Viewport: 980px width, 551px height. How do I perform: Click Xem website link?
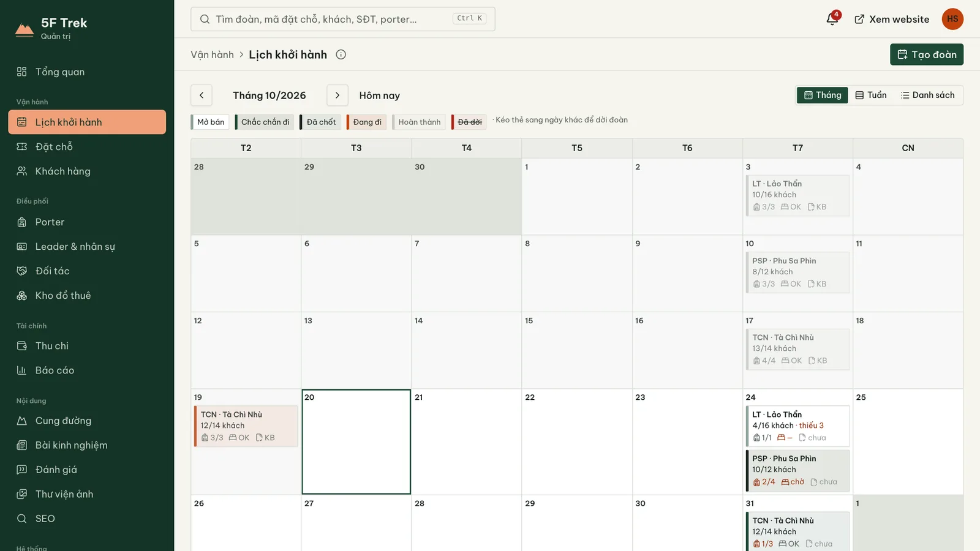[x=892, y=19]
